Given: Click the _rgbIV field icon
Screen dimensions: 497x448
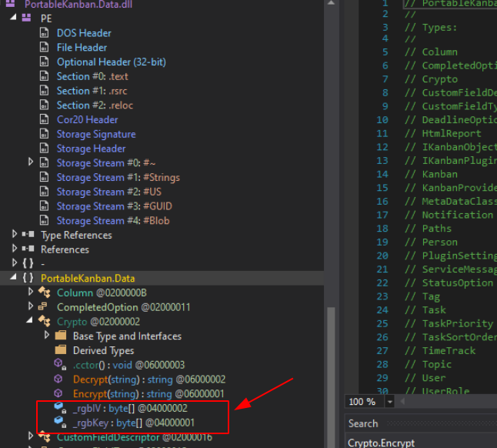Looking at the screenshot, I should click(x=59, y=408).
